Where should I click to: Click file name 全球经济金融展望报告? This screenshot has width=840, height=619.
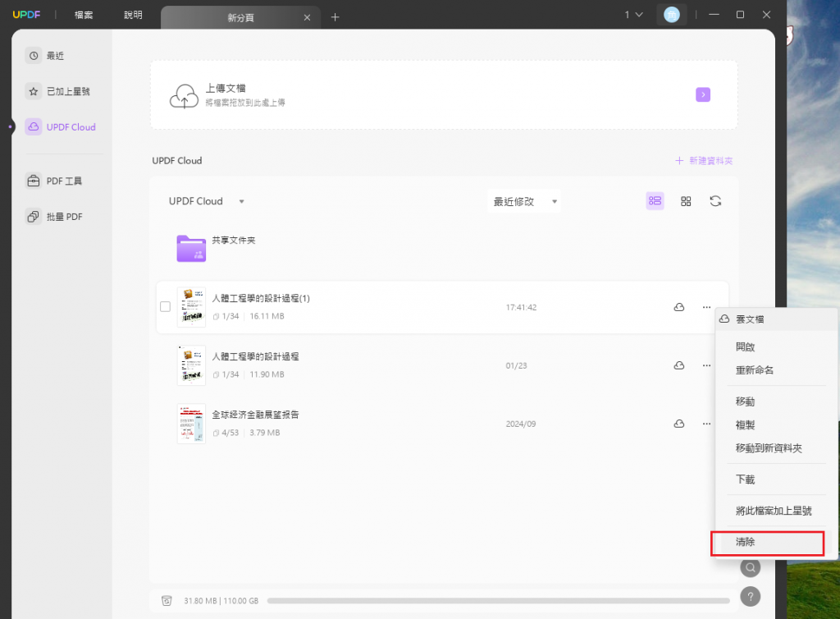[256, 415]
